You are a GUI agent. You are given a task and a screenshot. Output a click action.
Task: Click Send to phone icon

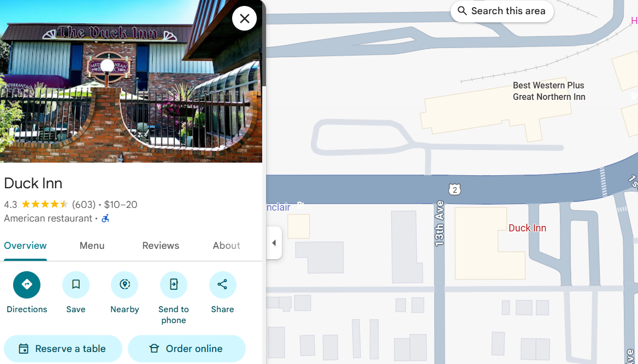[174, 285]
